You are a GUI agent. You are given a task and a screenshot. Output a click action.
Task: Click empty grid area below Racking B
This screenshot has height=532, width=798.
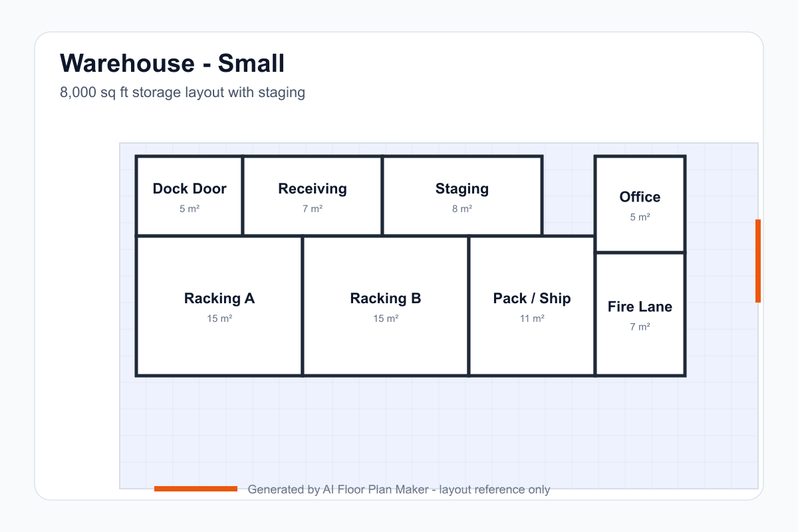coord(386,429)
